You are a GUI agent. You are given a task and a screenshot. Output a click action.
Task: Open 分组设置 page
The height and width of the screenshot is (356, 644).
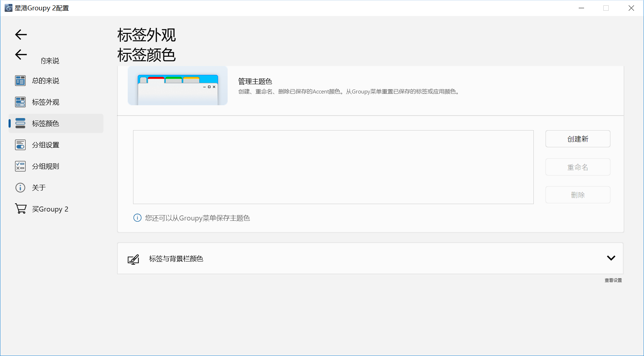[56, 145]
